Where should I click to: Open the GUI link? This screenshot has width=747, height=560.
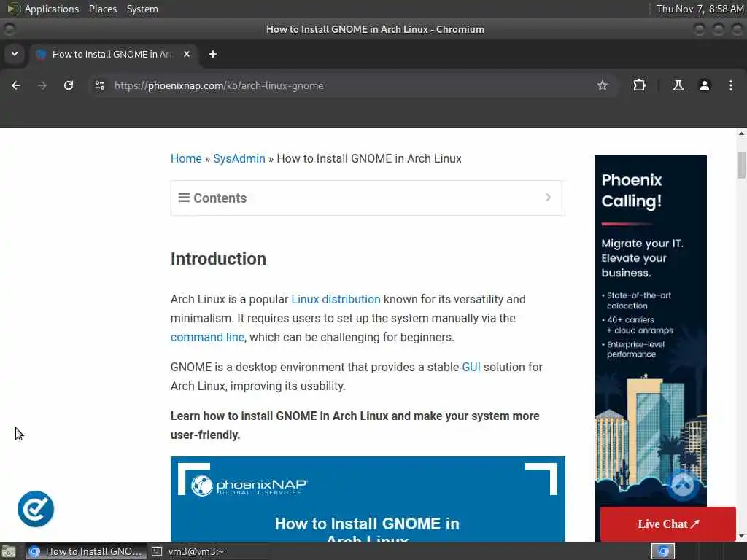[x=471, y=367]
